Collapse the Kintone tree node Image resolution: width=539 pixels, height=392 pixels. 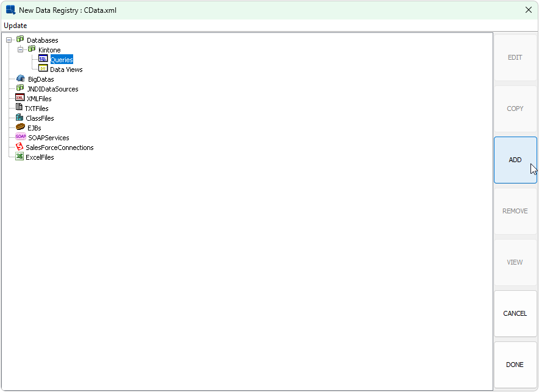(21, 50)
